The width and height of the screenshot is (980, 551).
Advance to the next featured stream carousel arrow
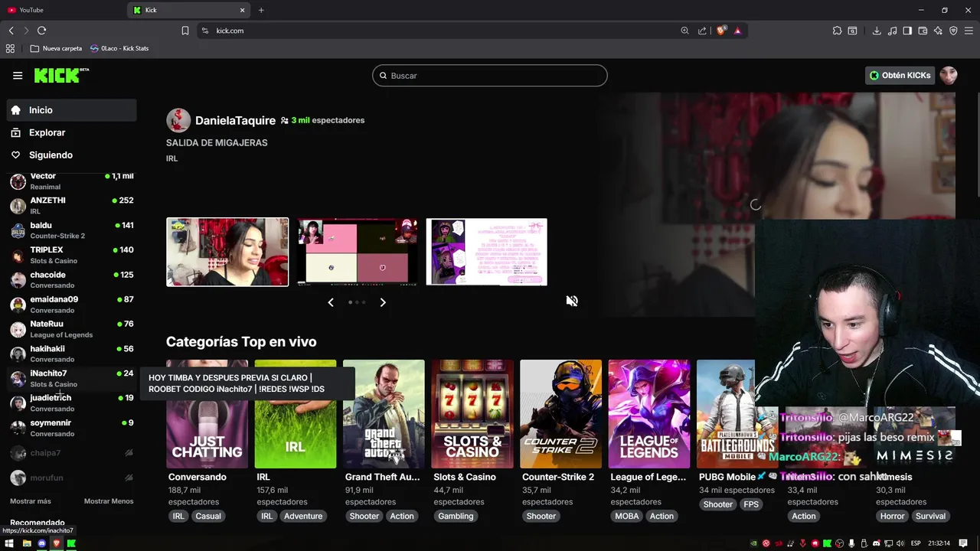[383, 302]
